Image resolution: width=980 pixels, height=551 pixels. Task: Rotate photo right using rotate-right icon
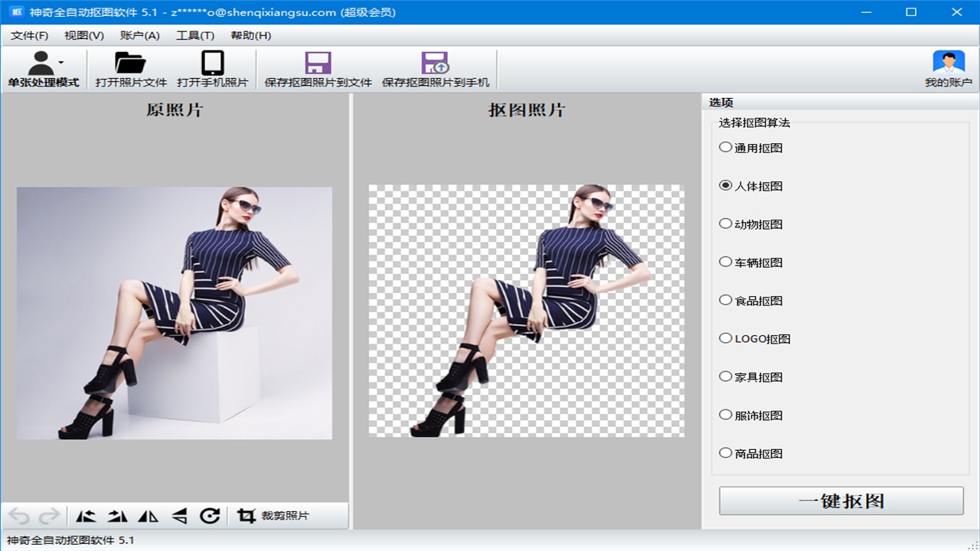coord(117,516)
